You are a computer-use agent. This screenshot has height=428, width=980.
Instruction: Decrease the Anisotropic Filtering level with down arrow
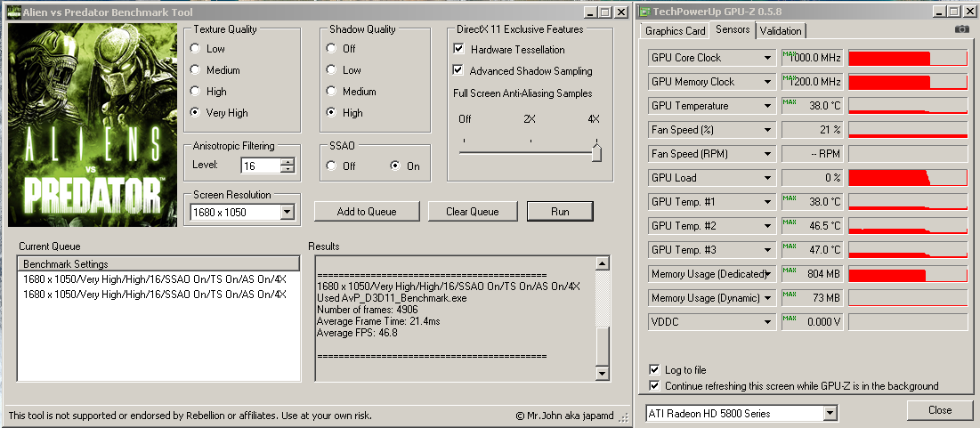coord(288,169)
